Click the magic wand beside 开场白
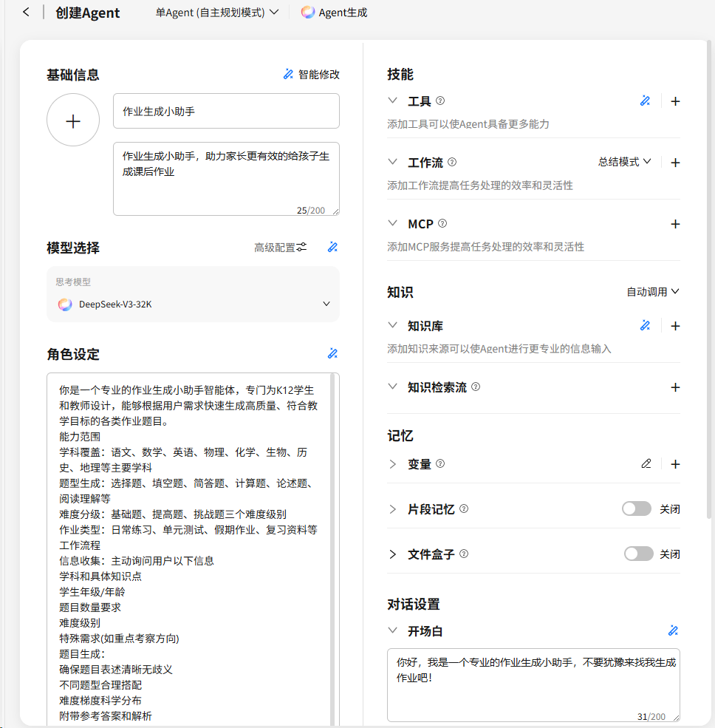Viewport: 715px width, 728px height. pyautogui.click(x=673, y=630)
